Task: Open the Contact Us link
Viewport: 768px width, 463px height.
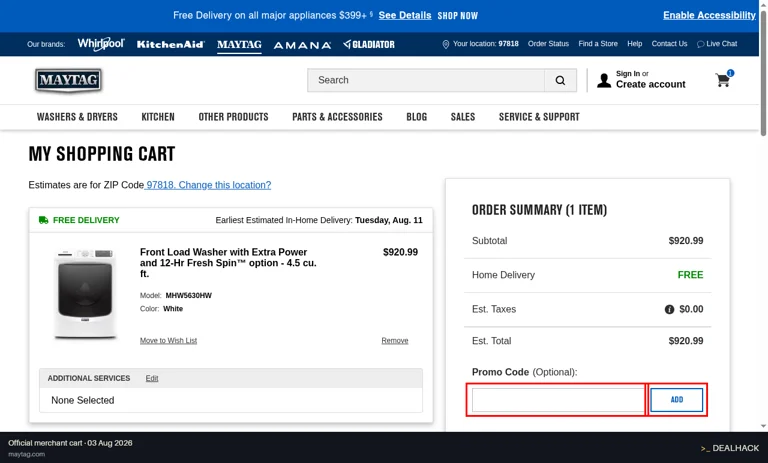Action: pyautogui.click(x=669, y=44)
